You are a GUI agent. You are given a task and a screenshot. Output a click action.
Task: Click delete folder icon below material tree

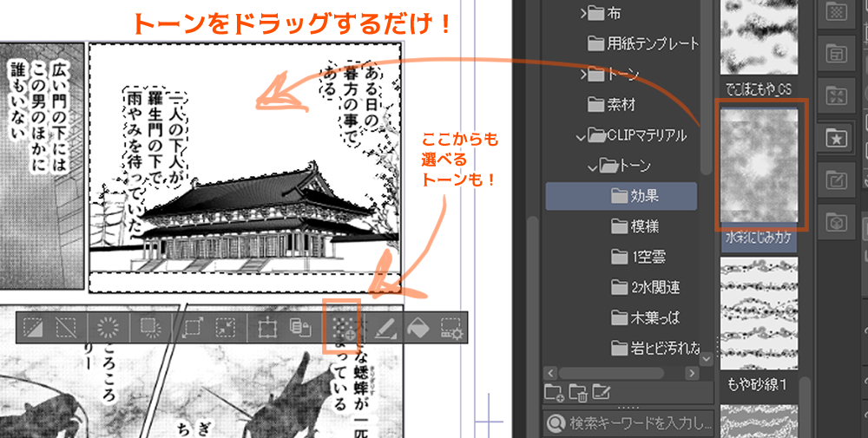(578, 393)
